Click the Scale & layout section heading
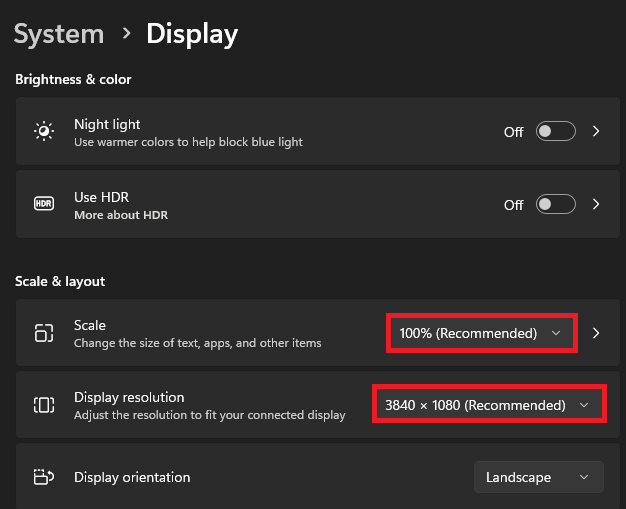Image resolution: width=626 pixels, height=509 pixels. coord(60,281)
